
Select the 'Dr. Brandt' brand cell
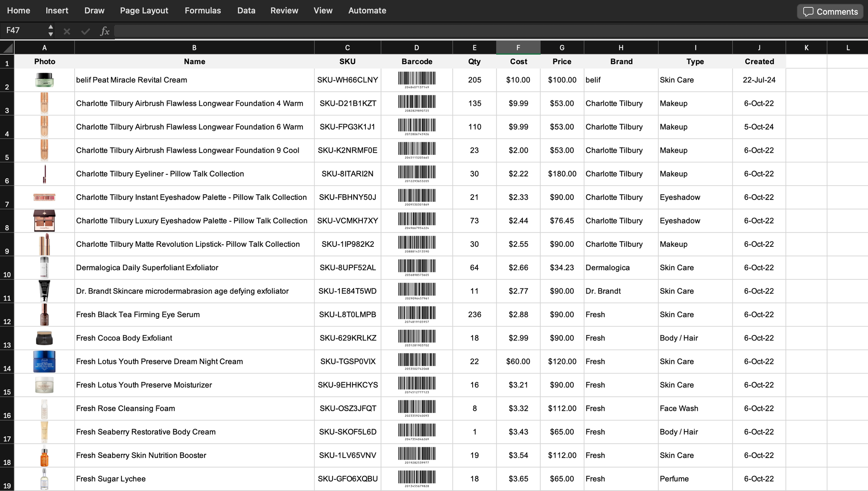coord(621,291)
